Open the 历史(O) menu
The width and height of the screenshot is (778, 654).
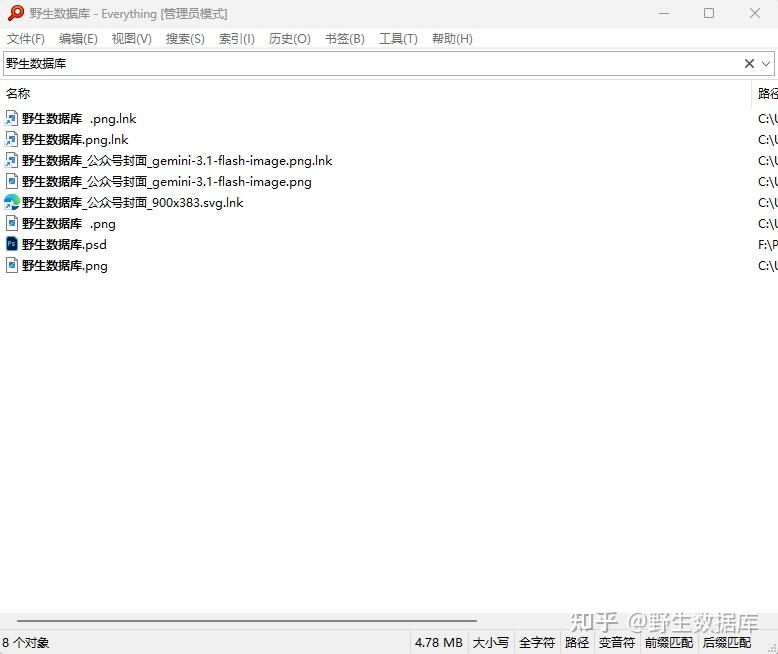click(290, 39)
